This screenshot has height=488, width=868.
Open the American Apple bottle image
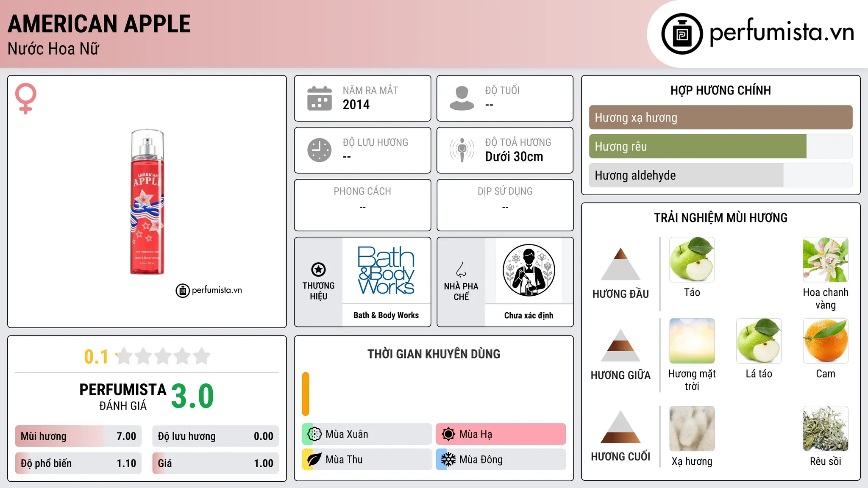tap(147, 202)
